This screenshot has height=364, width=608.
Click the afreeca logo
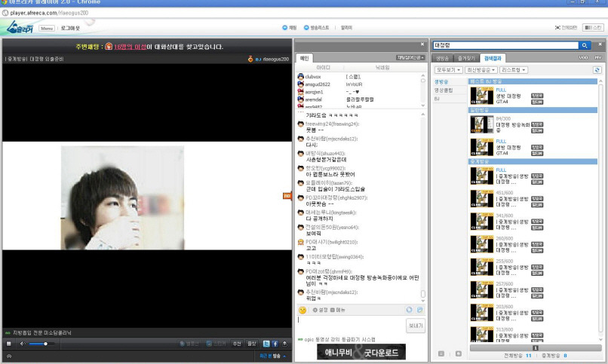point(20,27)
